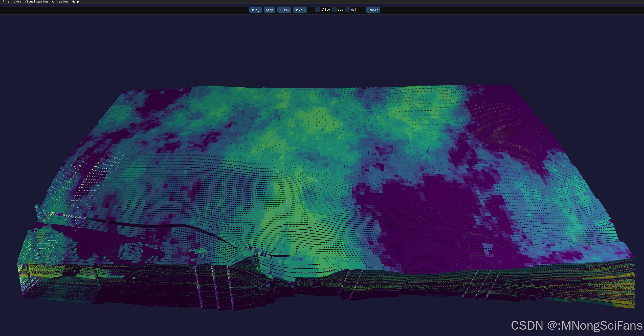Open the File menu
Image resolution: width=644 pixels, height=336 pixels.
pos(6,2)
